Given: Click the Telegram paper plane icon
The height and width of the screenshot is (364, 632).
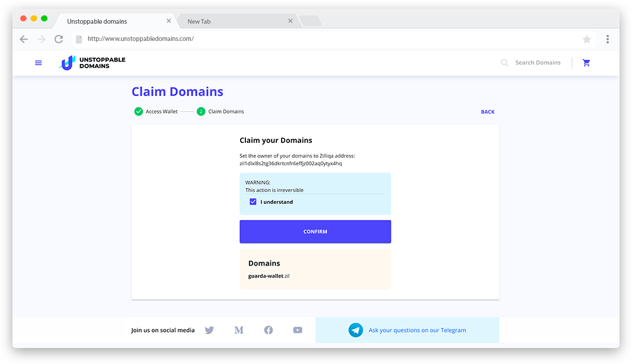Looking at the screenshot, I should point(356,330).
